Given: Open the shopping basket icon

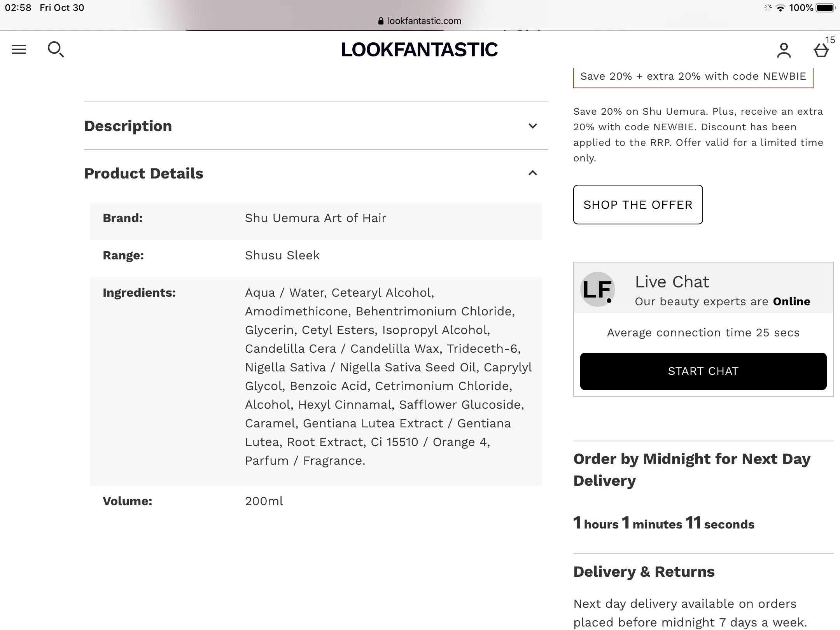Looking at the screenshot, I should [821, 51].
